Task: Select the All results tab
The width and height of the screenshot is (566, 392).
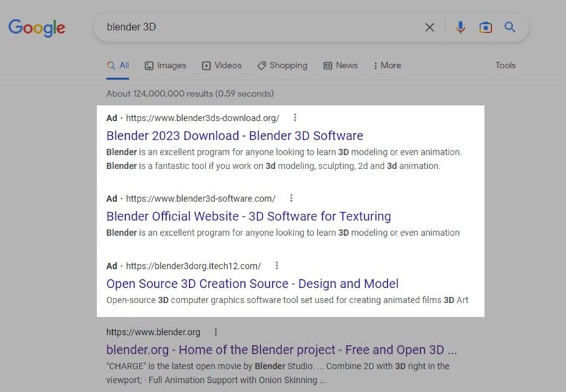Action: click(118, 65)
